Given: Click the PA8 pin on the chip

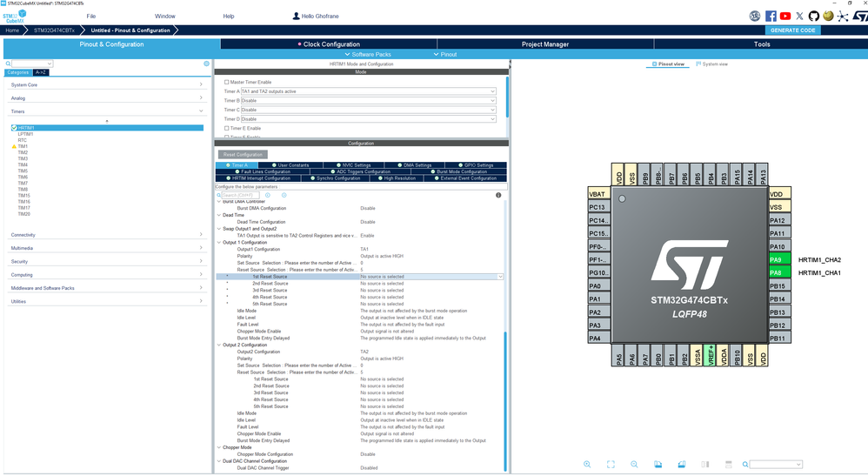Looking at the screenshot, I should 779,272.
